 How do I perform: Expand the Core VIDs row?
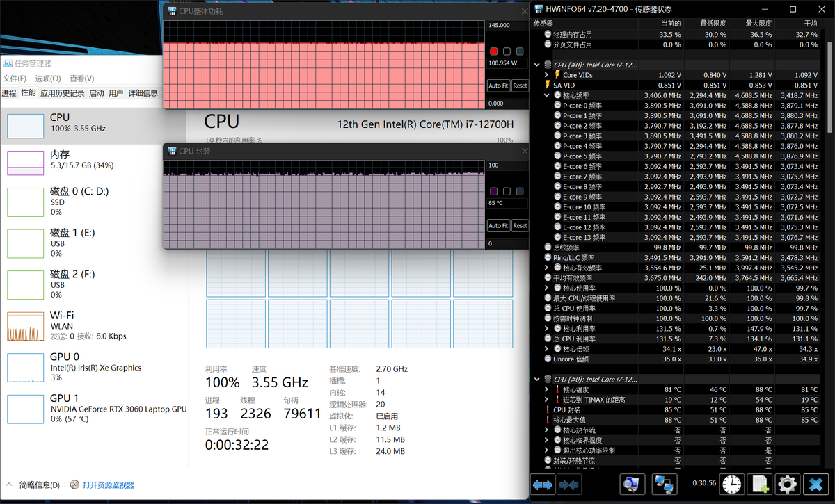[547, 74]
